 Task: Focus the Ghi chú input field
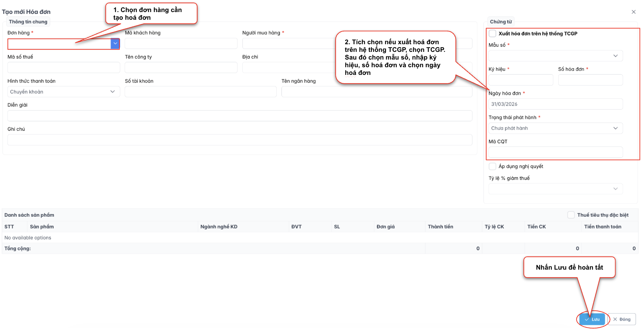239,140
